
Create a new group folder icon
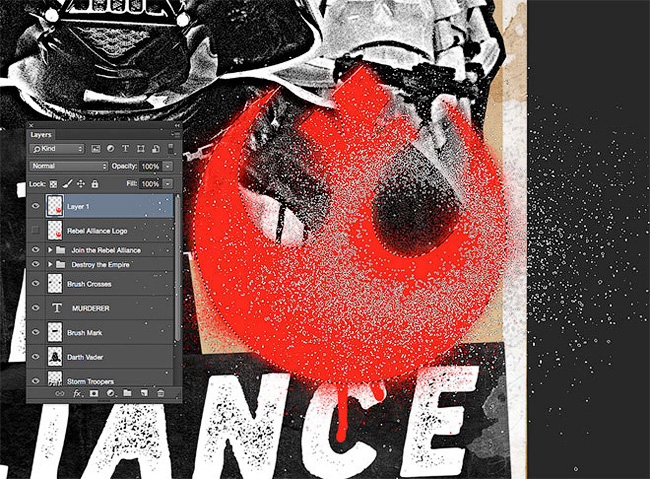127,393
